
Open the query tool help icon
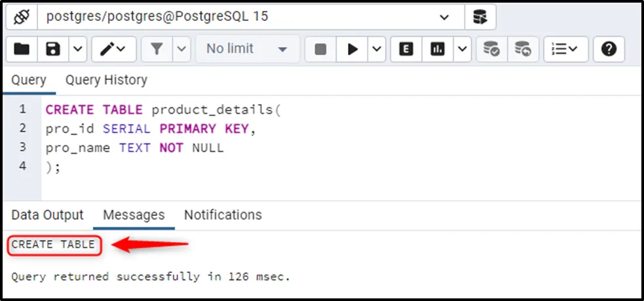tap(609, 48)
